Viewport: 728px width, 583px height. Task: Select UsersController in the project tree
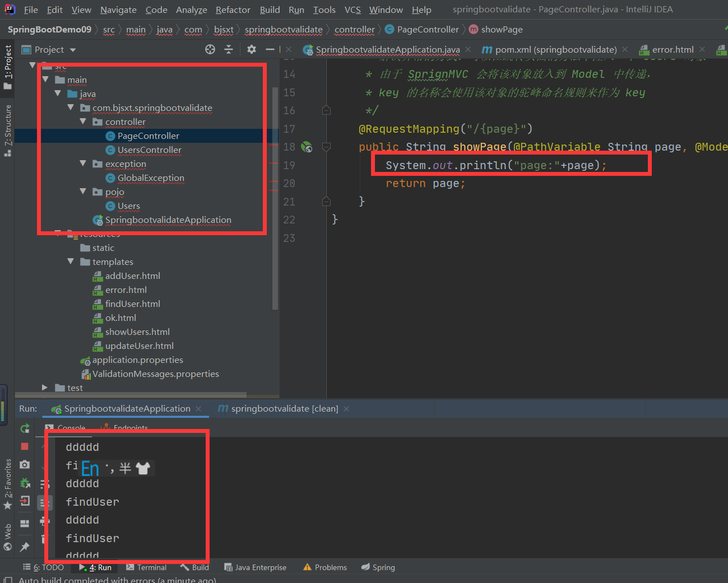pos(150,150)
